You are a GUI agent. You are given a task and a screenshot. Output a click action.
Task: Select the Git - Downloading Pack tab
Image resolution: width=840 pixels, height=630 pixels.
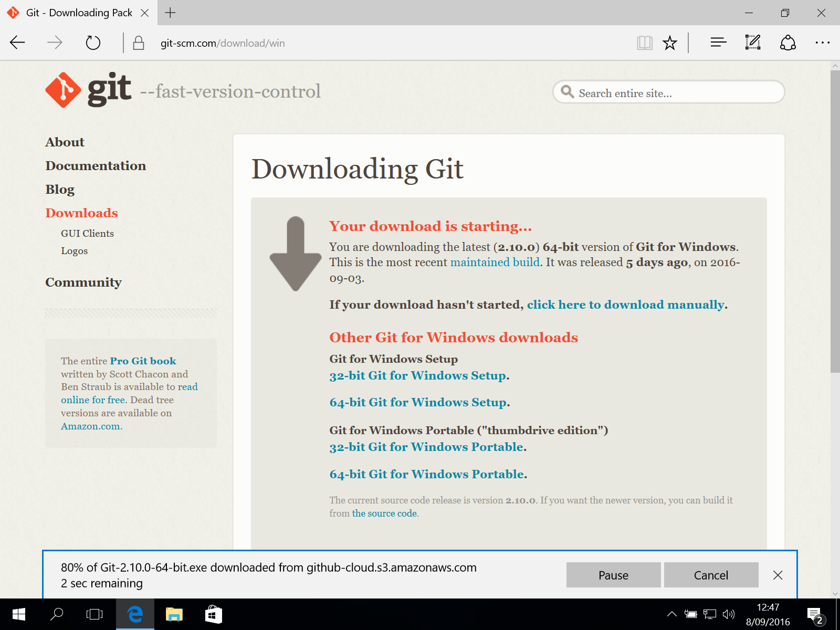pos(79,13)
